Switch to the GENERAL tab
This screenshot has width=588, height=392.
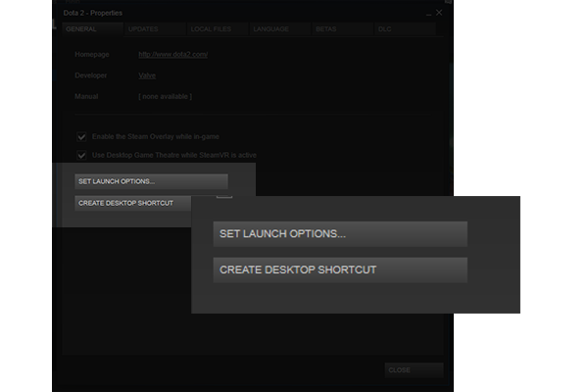[x=93, y=28]
